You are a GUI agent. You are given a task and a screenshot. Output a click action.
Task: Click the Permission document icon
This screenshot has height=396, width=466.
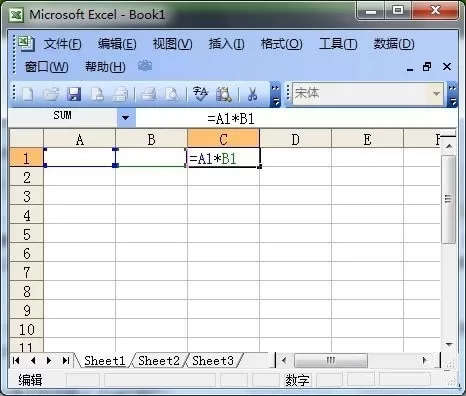[x=97, y=94]
